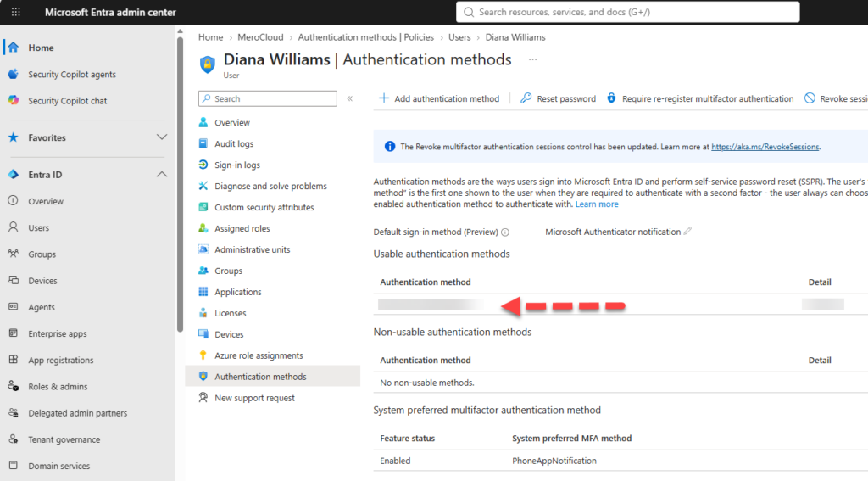Click the Diana Williams breadcrumb
Viewport: 868px width, 481px height.
tap(515, 37)
